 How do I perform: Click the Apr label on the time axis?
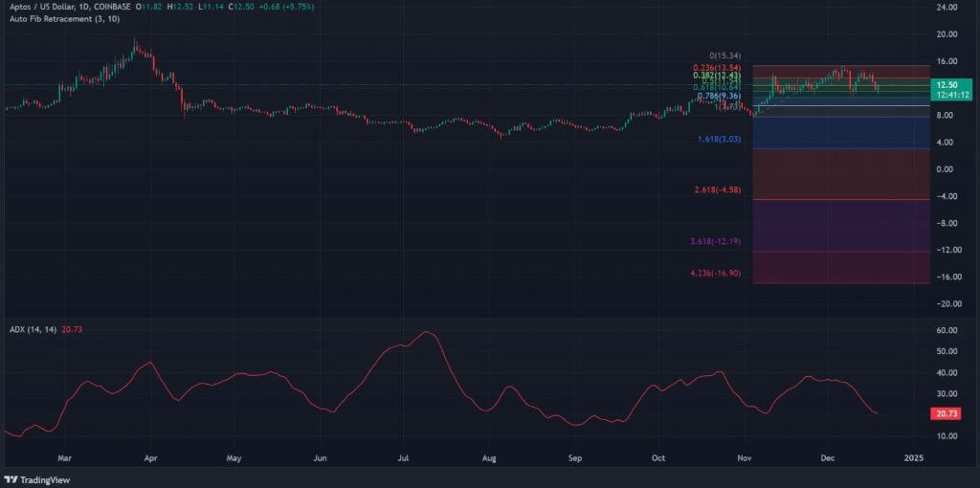[150, 458]
